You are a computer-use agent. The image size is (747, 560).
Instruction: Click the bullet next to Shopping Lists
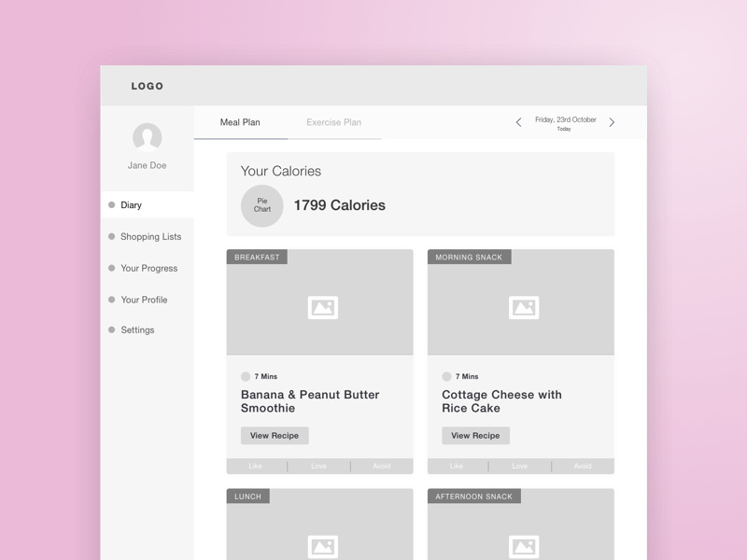pyautogui.click(x=111, y=236)
